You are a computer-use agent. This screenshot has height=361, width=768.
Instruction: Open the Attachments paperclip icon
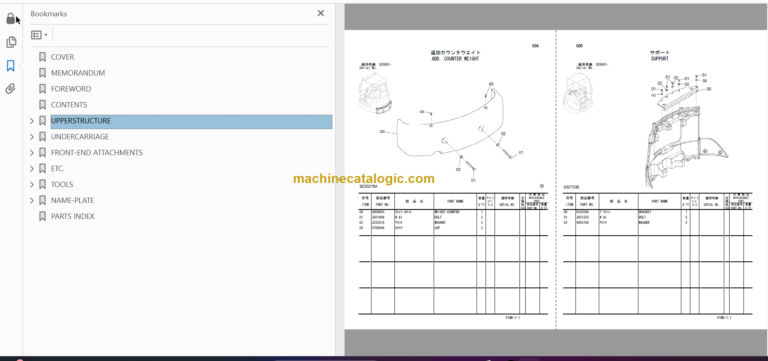tap(11, 89)
